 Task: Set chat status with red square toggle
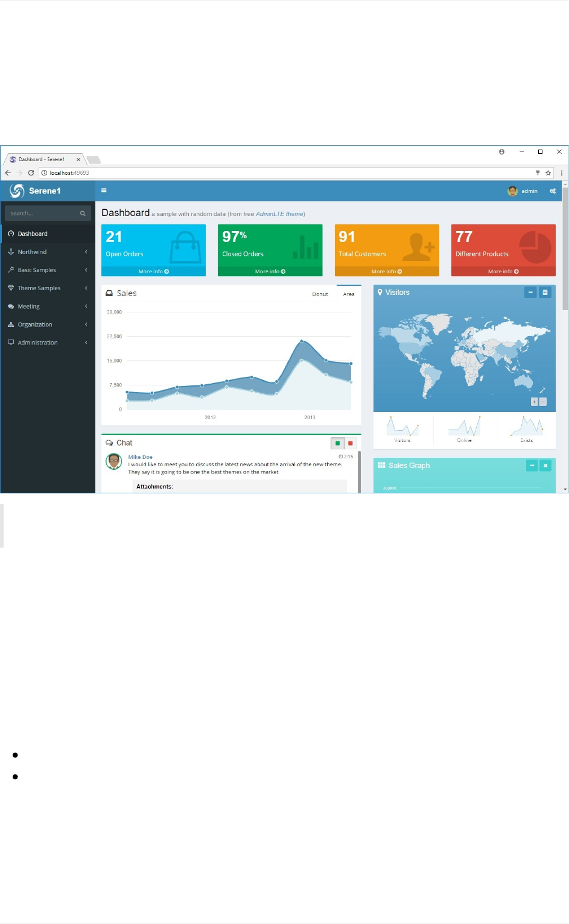[351, 443]
